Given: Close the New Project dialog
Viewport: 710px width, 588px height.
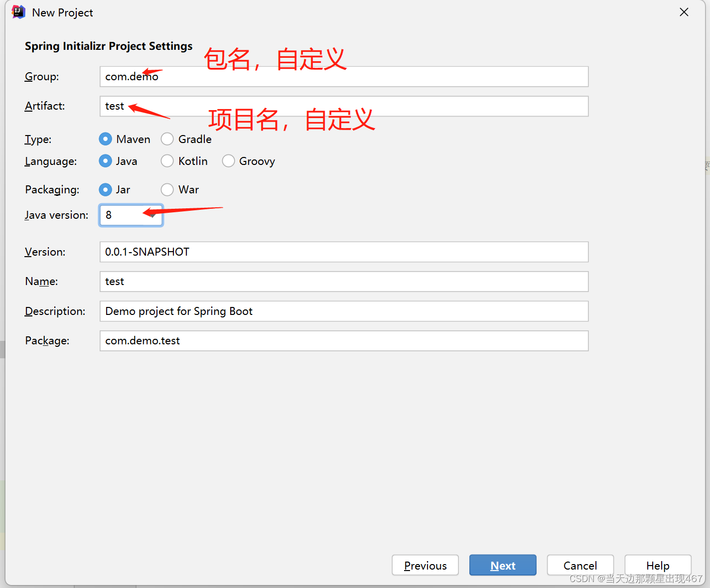Looking at the screenshot, I should tap(684, 12).
